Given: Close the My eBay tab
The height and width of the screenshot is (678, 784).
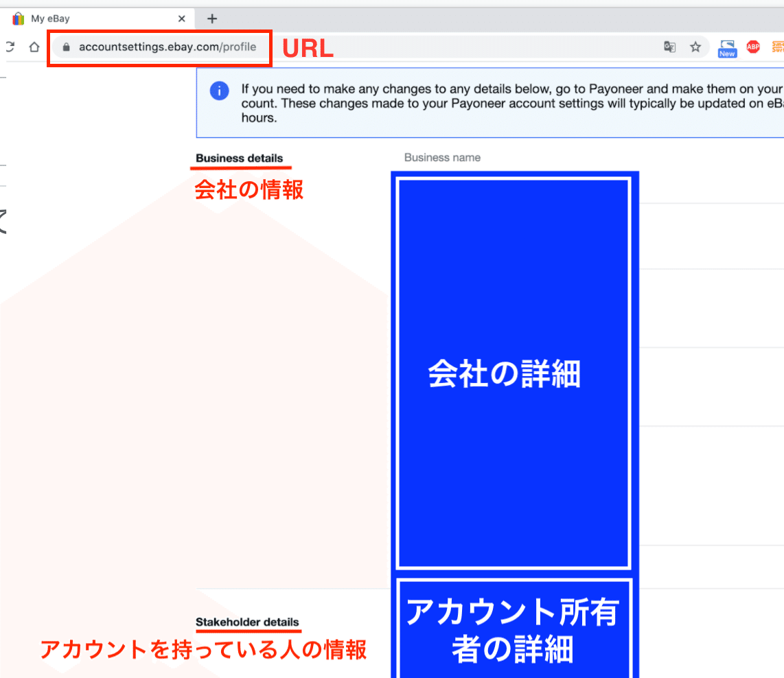Looking at the screenshot, I should pos(181,19).
